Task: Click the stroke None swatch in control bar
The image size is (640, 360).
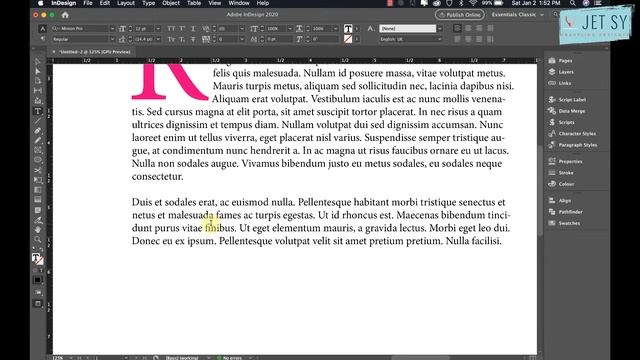Action: click(x=348, y=39)
